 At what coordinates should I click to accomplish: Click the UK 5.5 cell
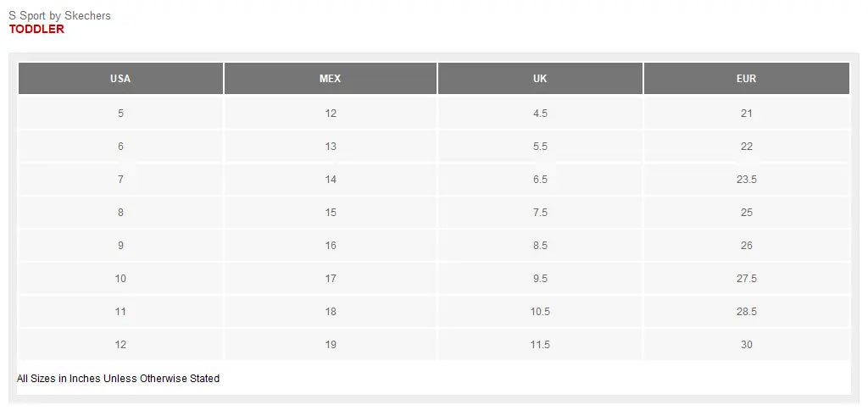point(540,147)
